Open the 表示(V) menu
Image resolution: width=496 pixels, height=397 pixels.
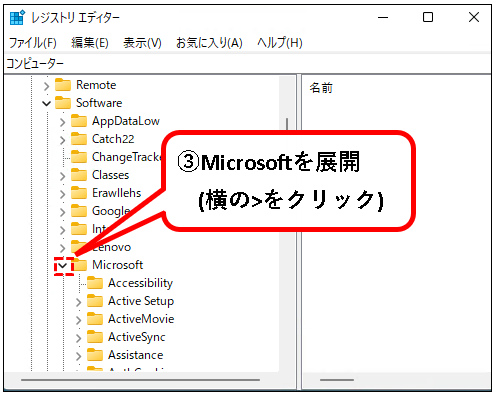pos(142,43)
